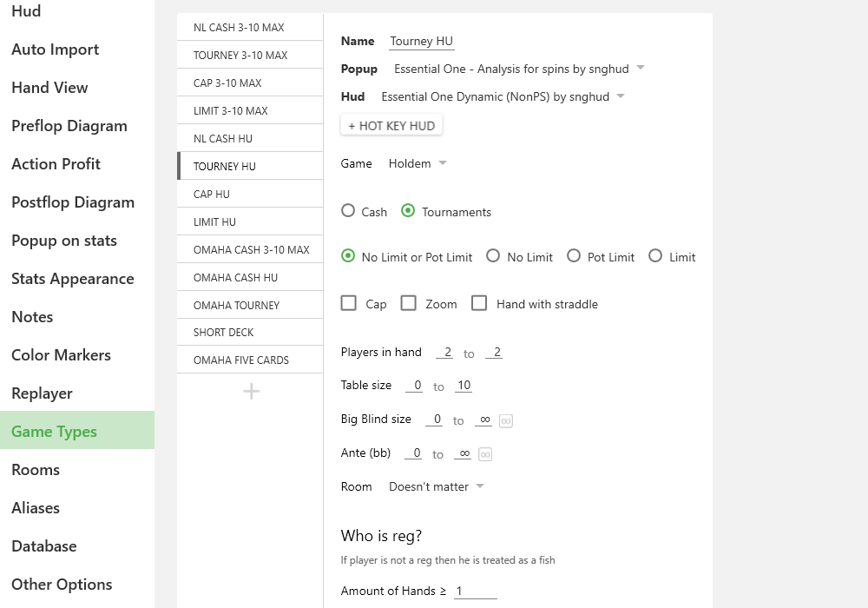This screenshot has width=868, height=608.
Task: Open Action Profit section
Action: pos(77,164)
